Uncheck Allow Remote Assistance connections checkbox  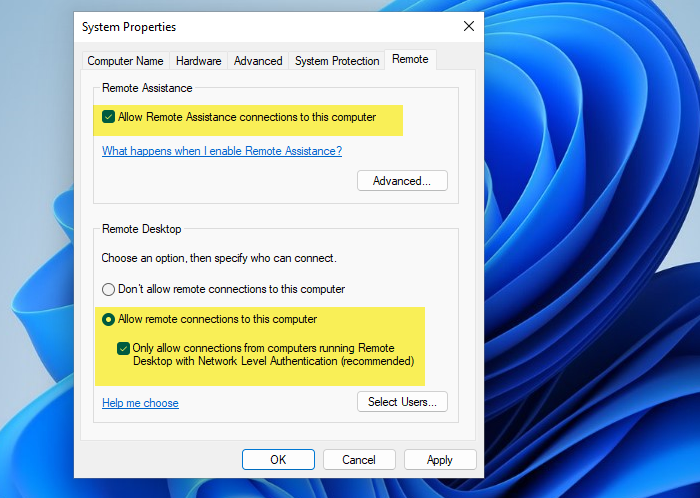[x=109, y=117]
